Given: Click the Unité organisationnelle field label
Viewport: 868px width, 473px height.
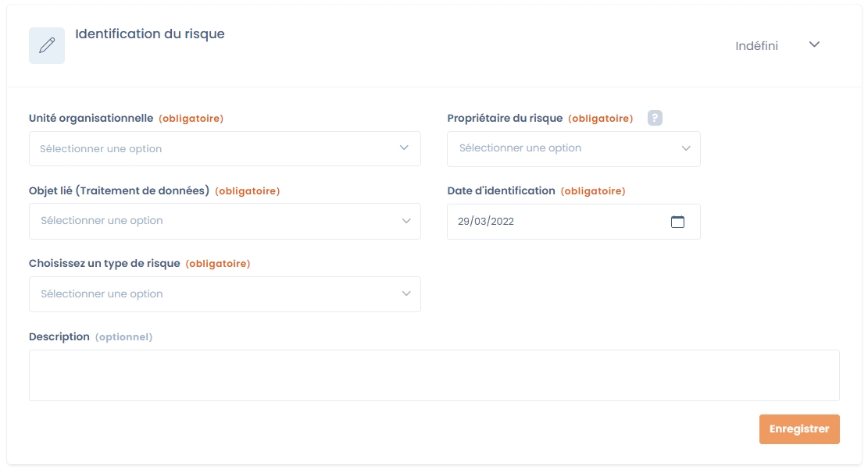Looking at the screenshot, I should coord(91,119).
